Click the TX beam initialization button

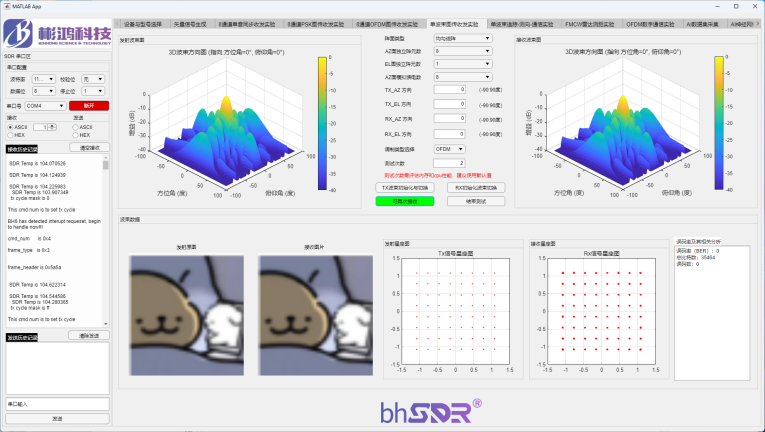(x=404, y=187)
